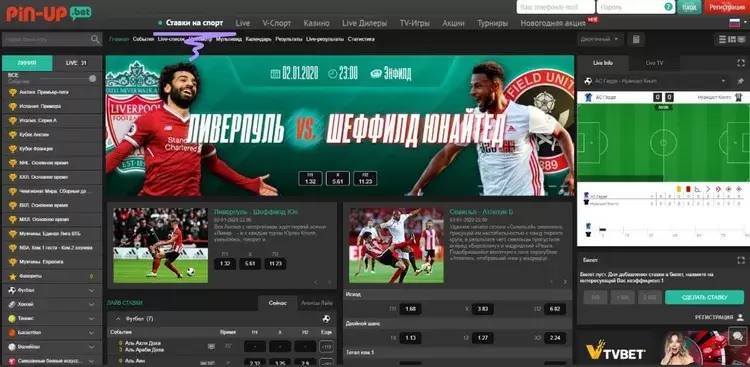Click the phone/e-mail login field
750x367 pixels.
click(555, 7)
